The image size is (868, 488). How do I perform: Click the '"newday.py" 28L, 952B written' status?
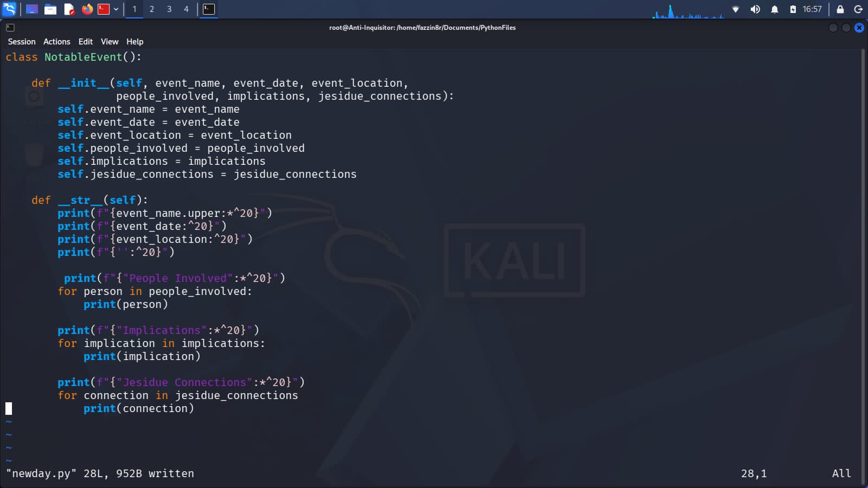click(100, 473)
